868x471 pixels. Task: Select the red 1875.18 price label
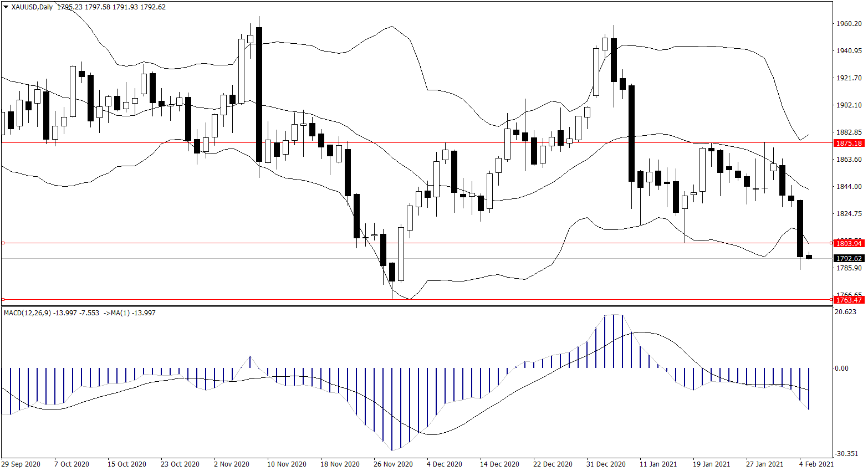click(849, 143)
